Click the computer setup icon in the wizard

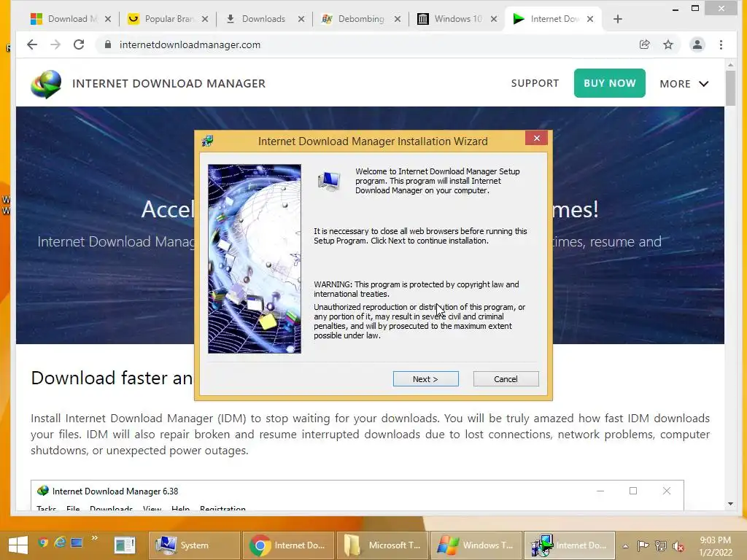click(329, 181)
